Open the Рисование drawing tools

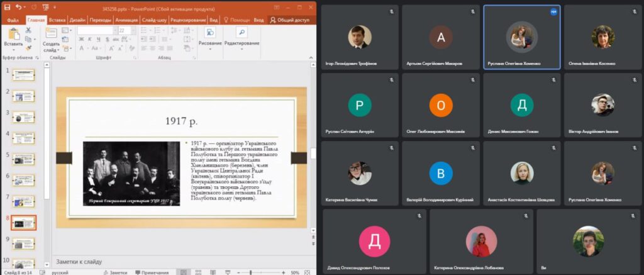[209, 36]
